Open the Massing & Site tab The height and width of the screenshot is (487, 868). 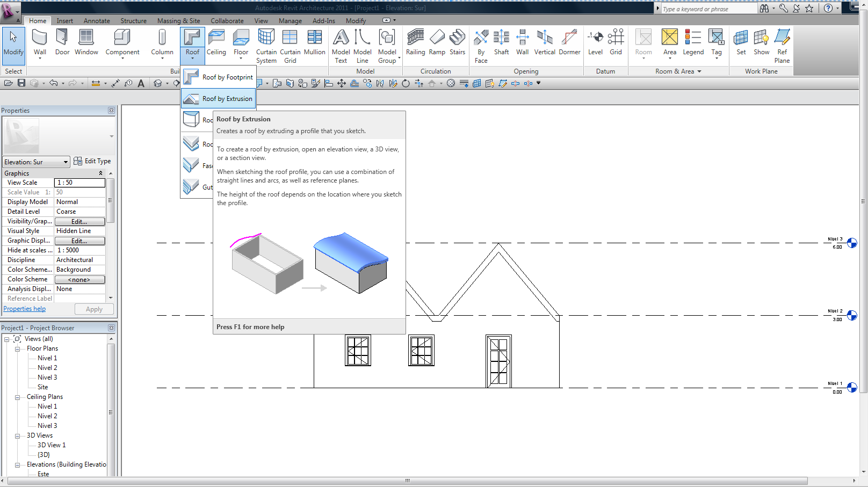point(178,21)
